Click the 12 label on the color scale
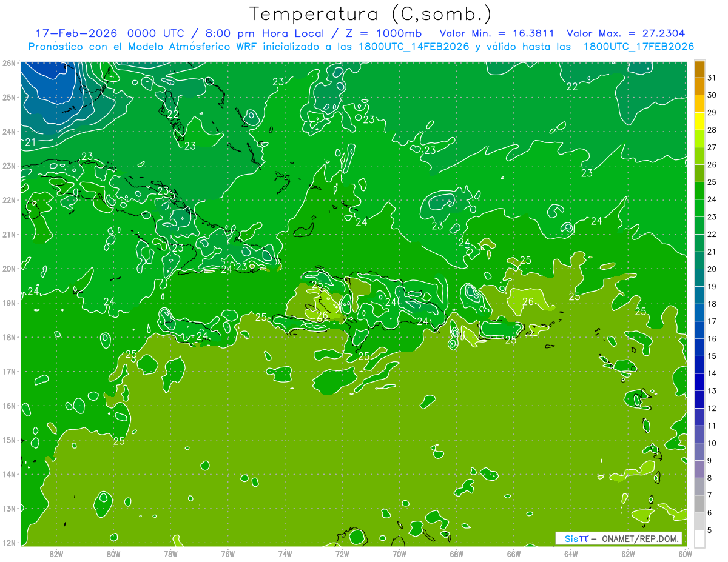 tap(712, 409)
